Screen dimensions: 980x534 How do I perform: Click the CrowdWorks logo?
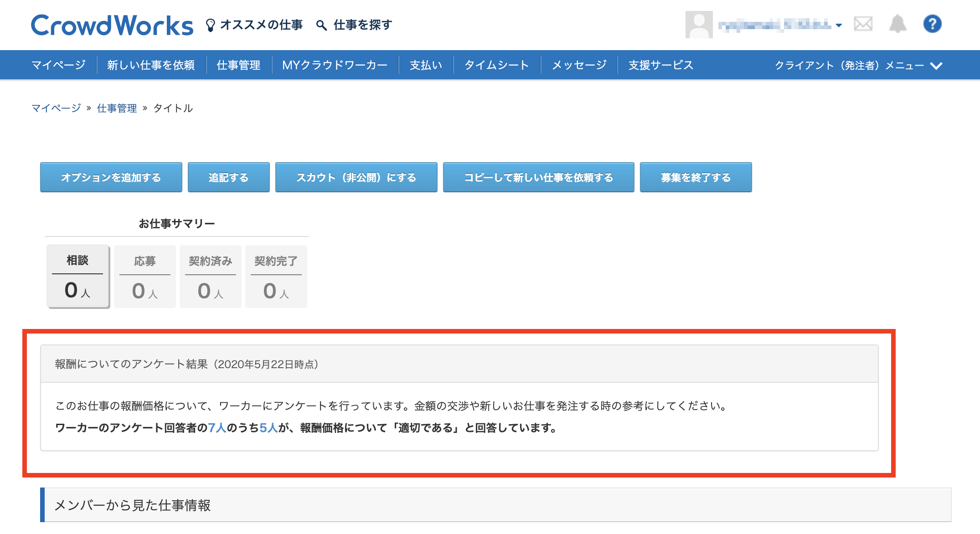point(112,26)
